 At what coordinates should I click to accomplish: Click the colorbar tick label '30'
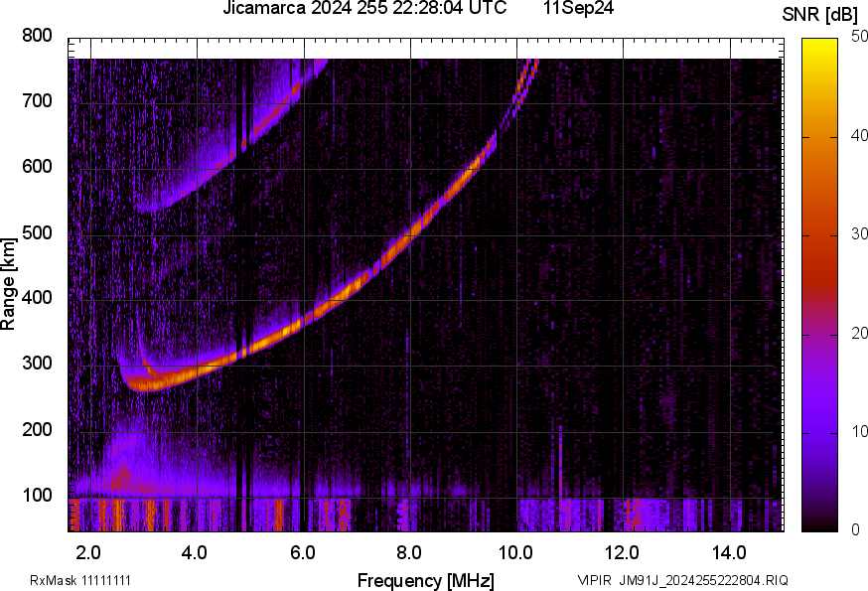[859, 234]
